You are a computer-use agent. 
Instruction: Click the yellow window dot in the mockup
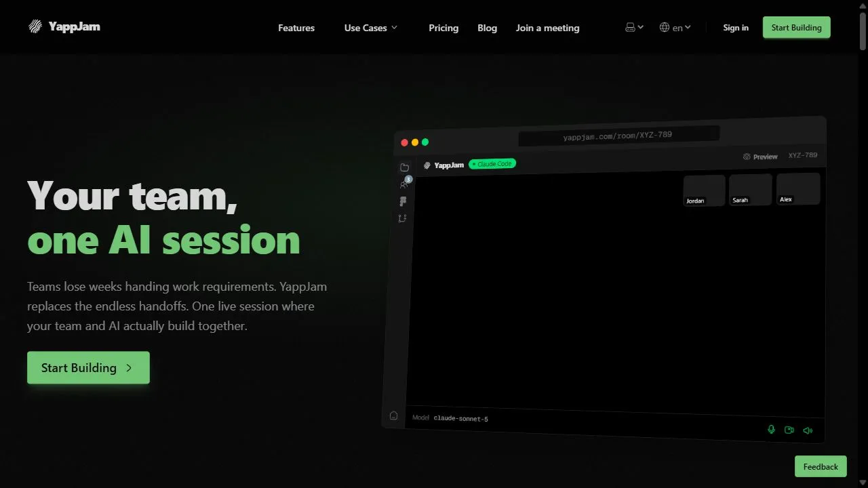pyautogui.click(x=415, y=142)
